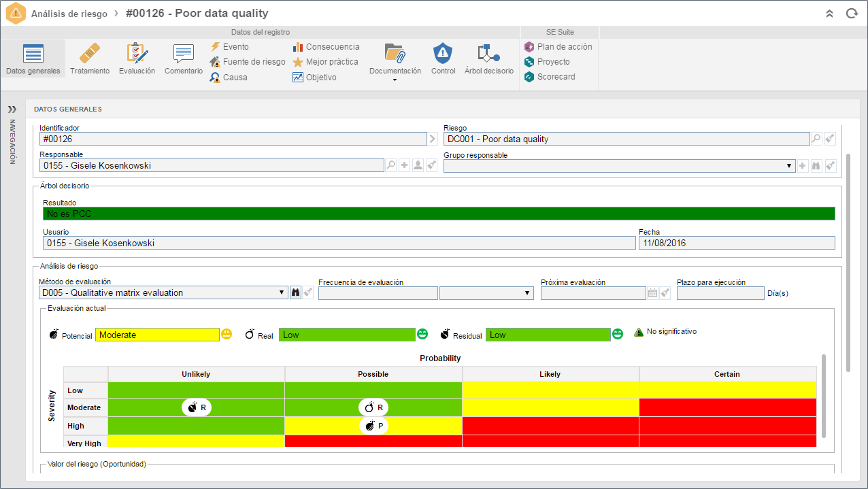Click the green Resultado No es PCC field
This screenshot has height=489, width=868.
click(x=439, y=214)
